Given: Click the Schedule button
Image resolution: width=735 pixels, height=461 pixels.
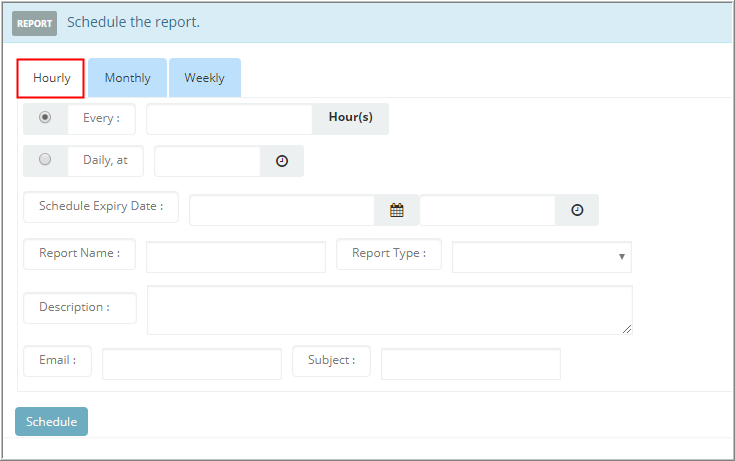Looking at the screenshot, I should (x=52, y=421).
